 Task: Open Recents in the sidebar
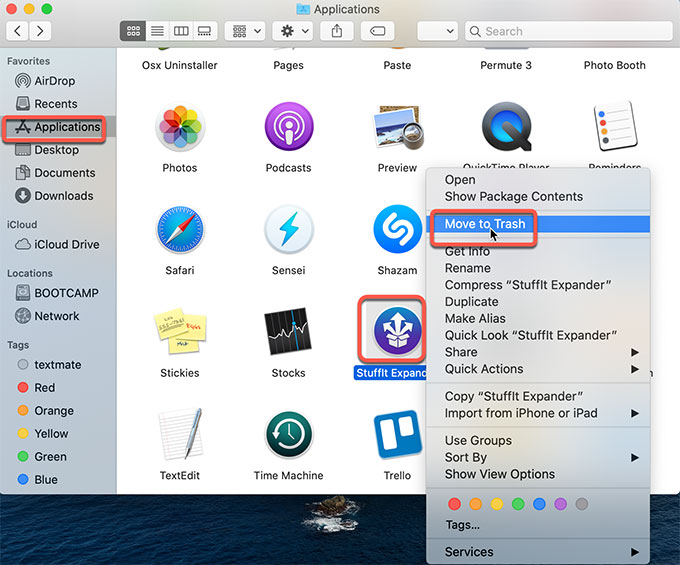(x=56, y=104)
